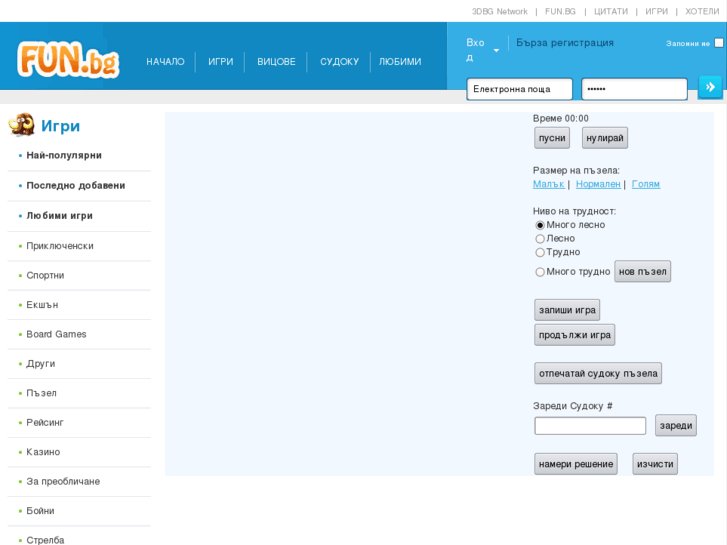Click the 3DBG Network top link

coord(500,12)
